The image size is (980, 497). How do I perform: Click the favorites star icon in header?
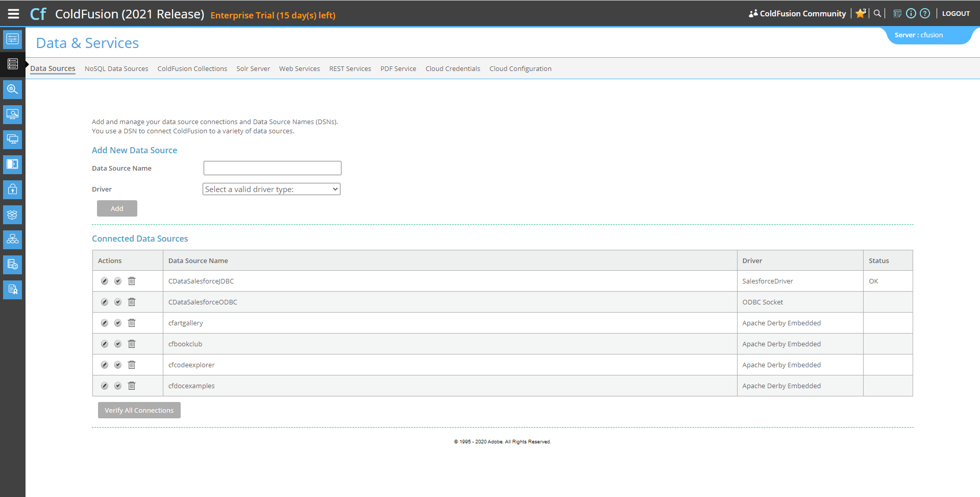point(861,14)
